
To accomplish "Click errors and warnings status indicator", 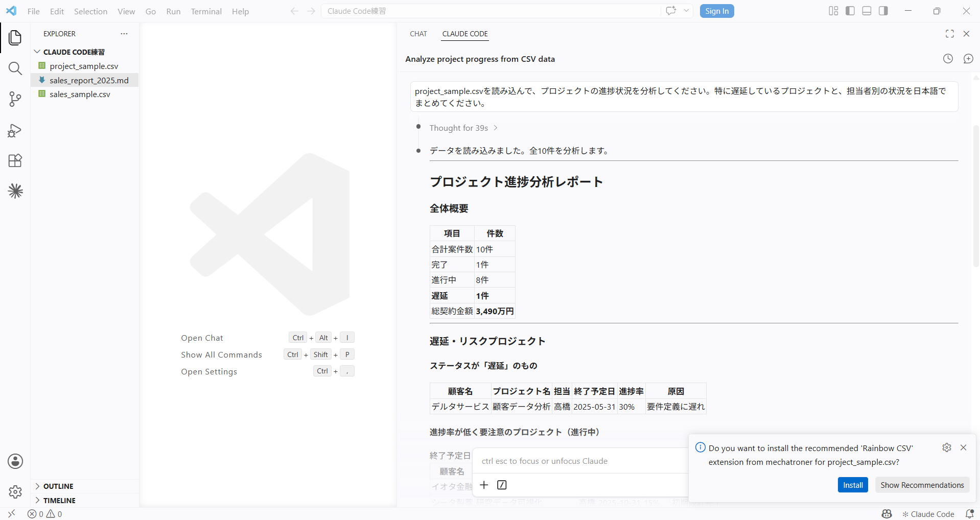I will pos(45,514).
